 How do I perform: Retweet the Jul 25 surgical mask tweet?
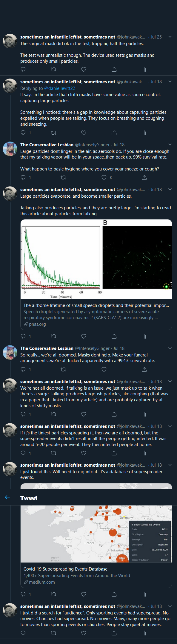tap(53, 69)
